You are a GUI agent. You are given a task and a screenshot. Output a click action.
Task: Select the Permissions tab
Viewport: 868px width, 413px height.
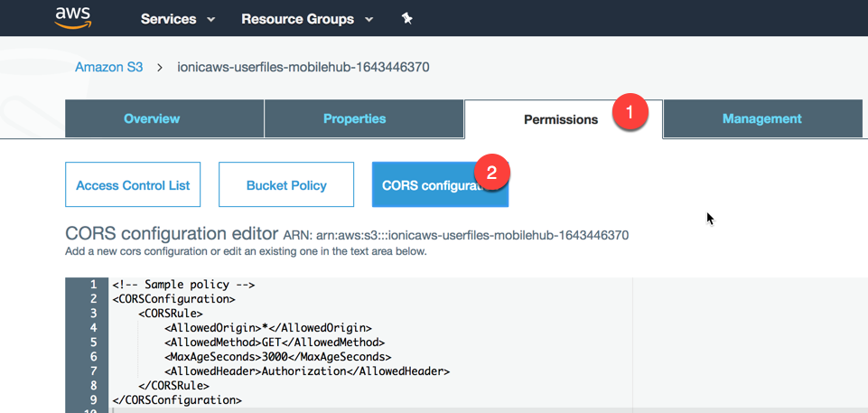[x=564, y=119]
